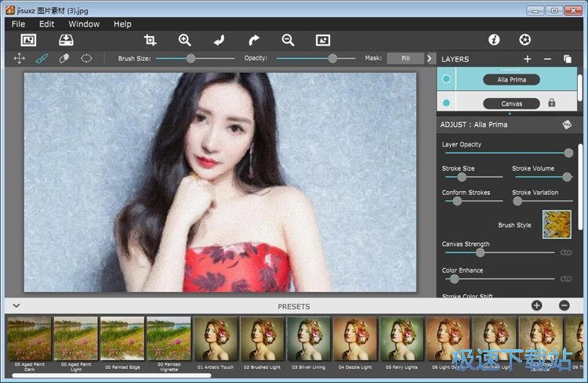Open the Brush Style picker
Screen dimensions: 588x383
pyautogui.click(x=557, y=224)
